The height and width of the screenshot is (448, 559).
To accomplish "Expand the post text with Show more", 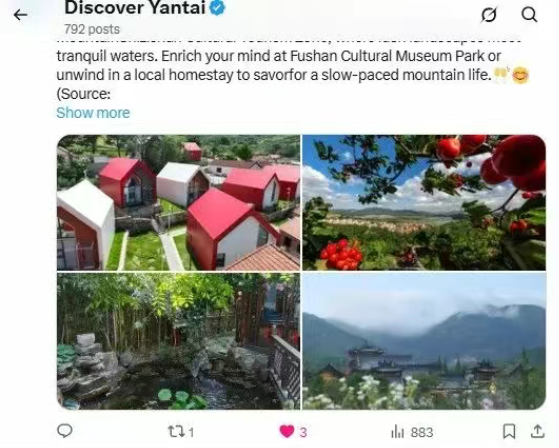I will 93,113.
